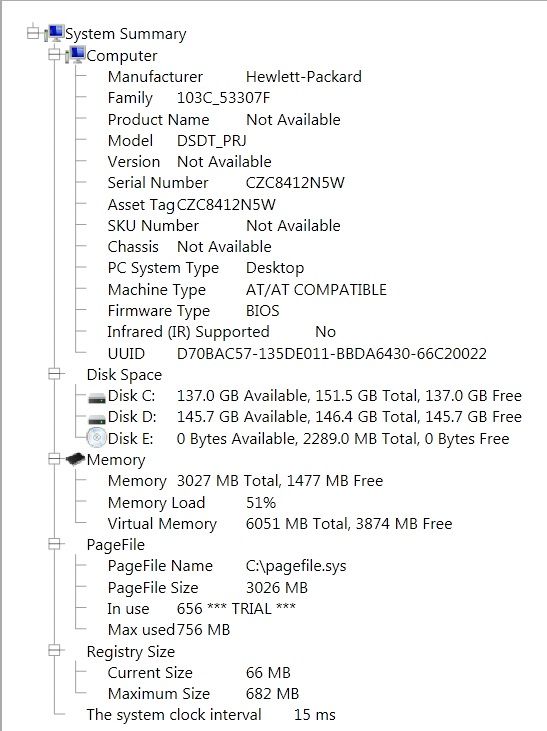This screenshot has height=731, width=547.
Task: Click the Memory chip icon
Action: point(75,459)
